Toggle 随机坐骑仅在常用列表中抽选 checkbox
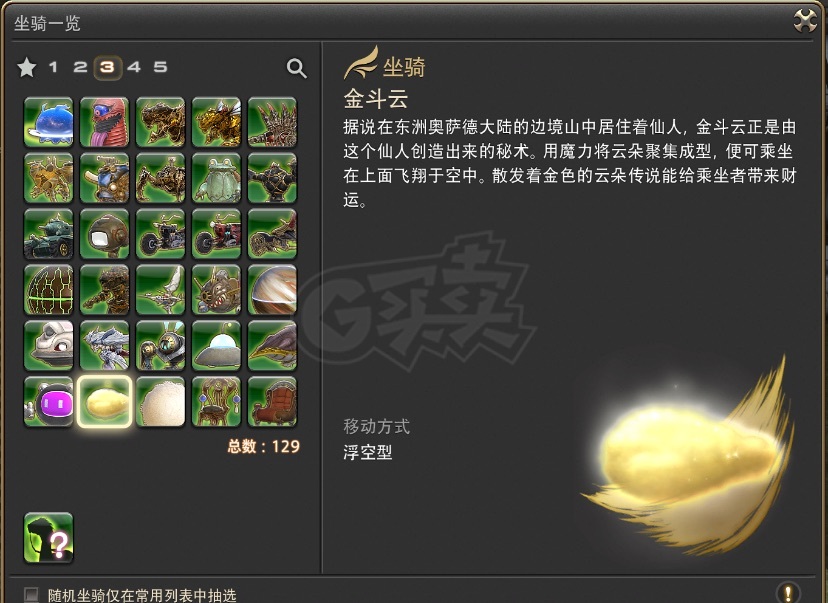828x603 pixels. click(x=32, y=595)
